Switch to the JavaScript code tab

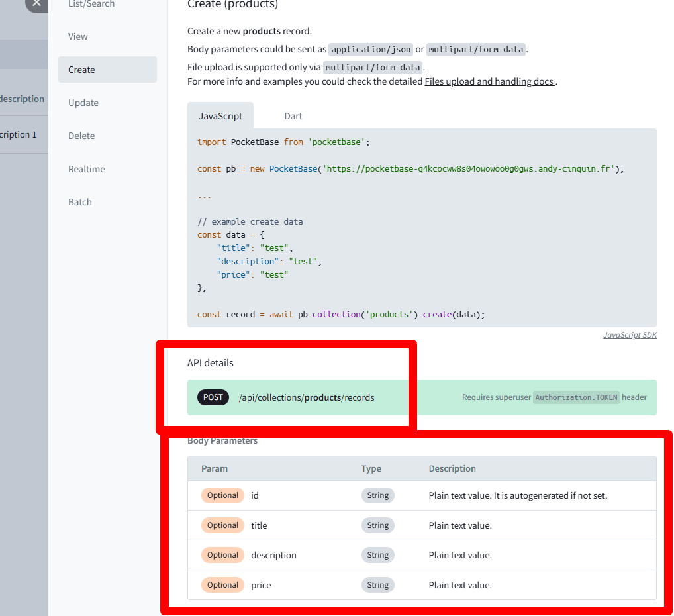[220, 116]
